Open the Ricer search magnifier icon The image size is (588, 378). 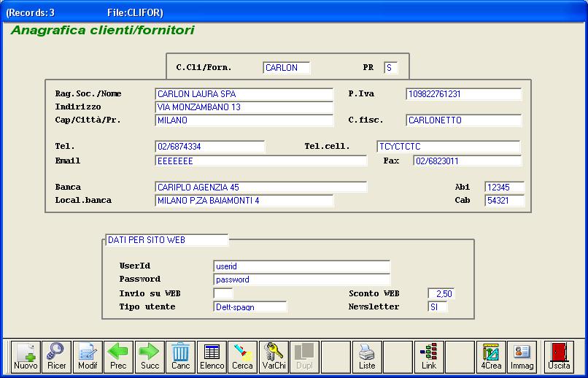coord(57,357)
